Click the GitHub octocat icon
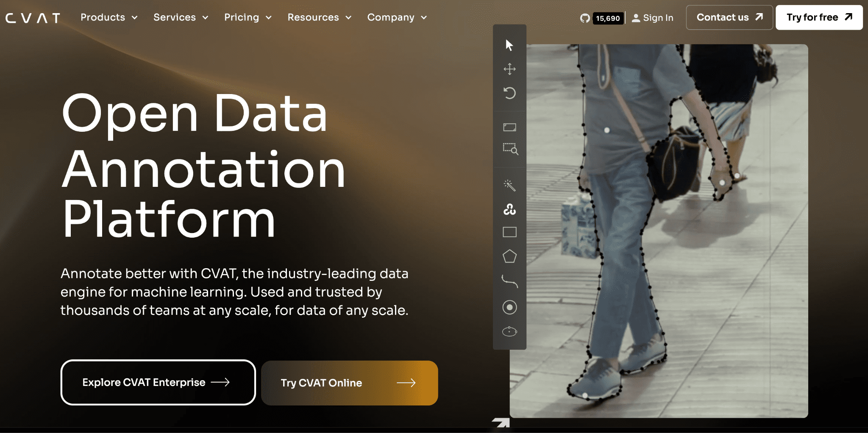This screenshot has width=868, height=433. [585, 18]
